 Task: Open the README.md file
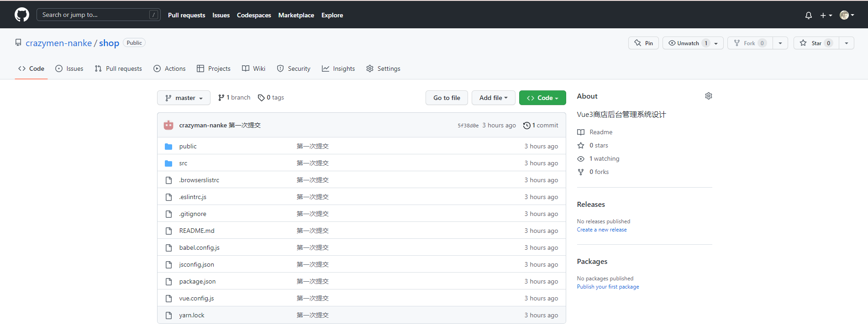197,231
